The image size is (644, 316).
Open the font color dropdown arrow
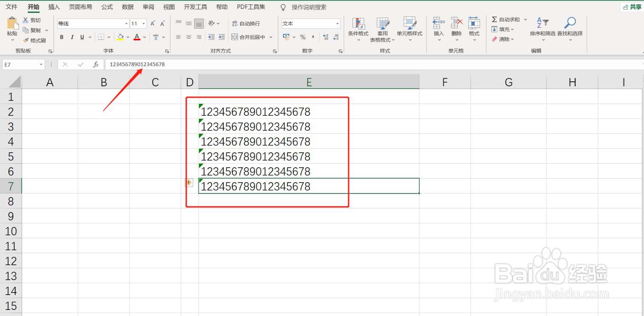coord(144,37)
